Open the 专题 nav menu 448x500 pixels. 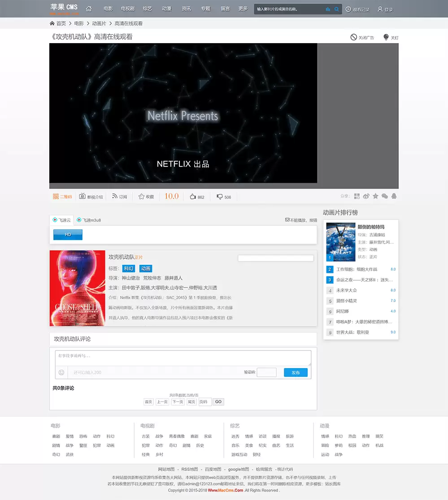pyautogui.click(x=206, y=9)
